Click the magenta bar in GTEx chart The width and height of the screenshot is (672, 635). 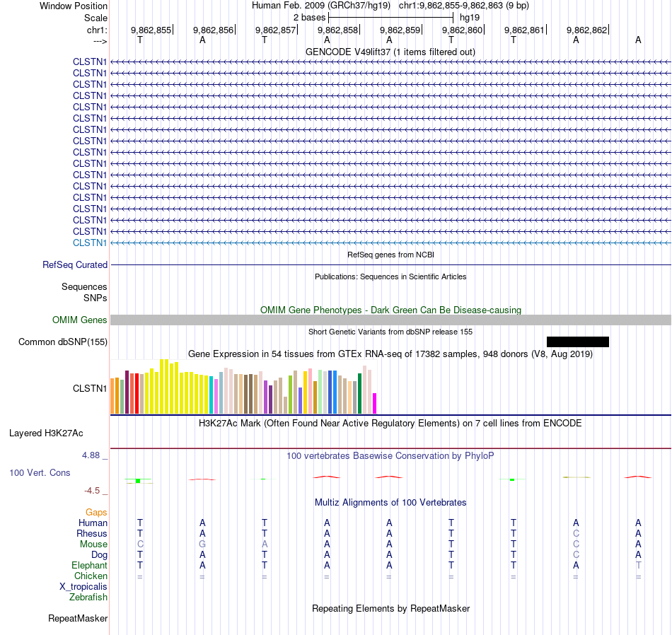point(375,403)
